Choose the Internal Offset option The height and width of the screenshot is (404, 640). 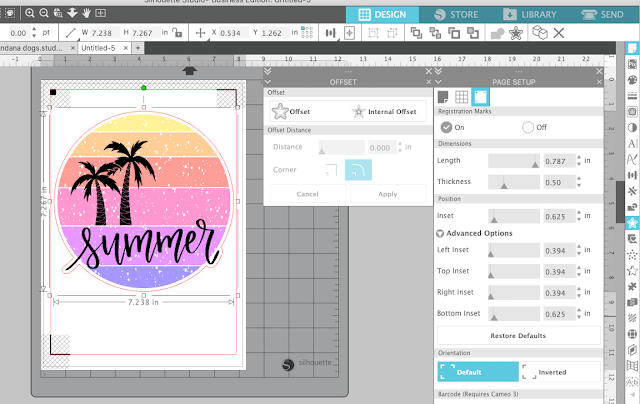(x=384, y=111)
